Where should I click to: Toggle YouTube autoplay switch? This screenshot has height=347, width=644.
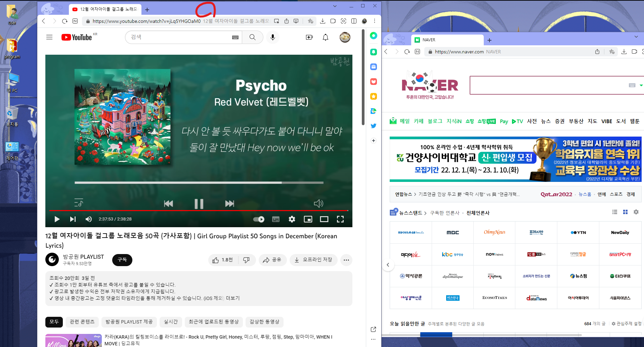(x=259, y=219)
